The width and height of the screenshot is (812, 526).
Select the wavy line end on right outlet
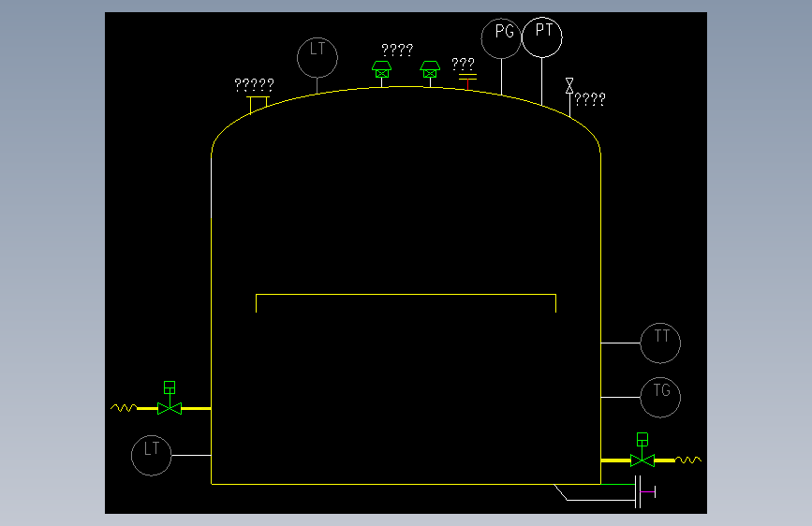tap(688, 460)
